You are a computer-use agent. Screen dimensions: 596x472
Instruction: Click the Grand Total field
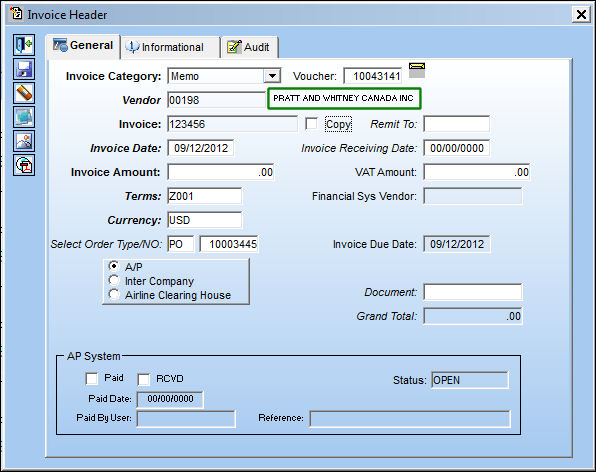(x=473, y=316)
